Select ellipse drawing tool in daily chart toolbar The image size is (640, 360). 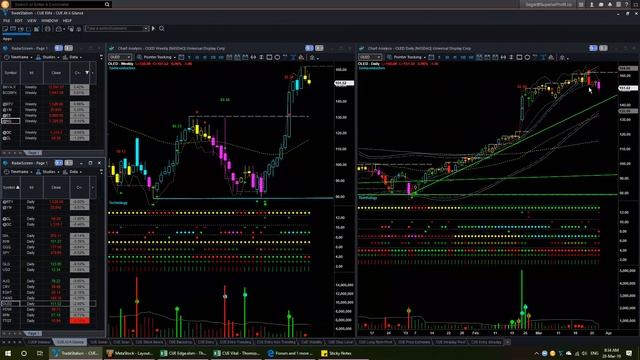(x=527, y=57)
